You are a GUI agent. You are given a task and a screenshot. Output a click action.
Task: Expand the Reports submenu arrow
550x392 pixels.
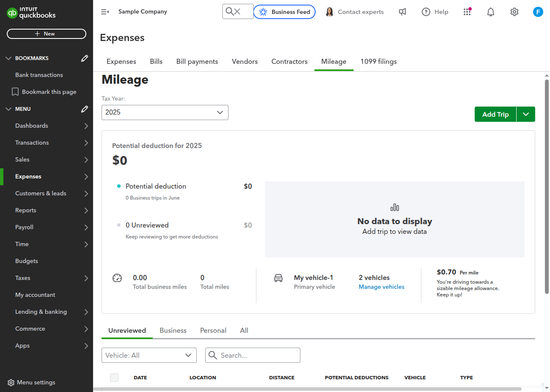point(86,211)
